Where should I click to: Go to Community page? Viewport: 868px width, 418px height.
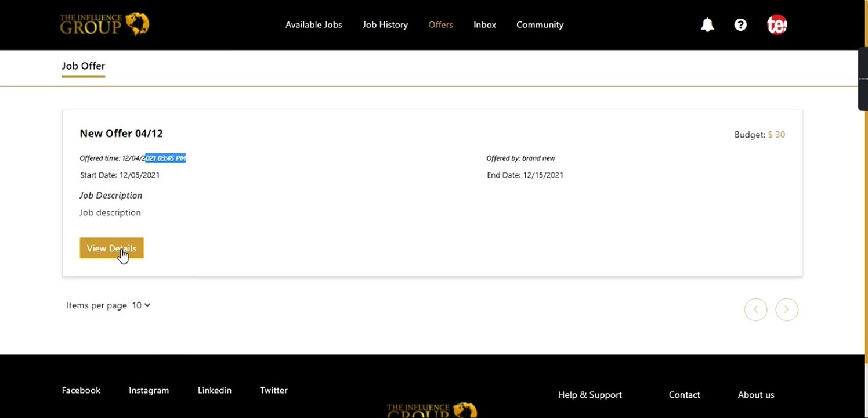pyautogui.click(x=540, y=25)
